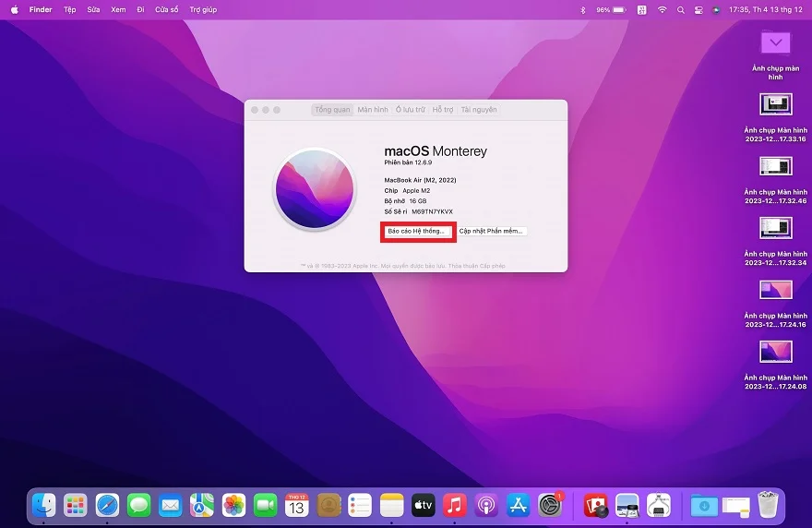Open Spotlight search in menu bar
Image resolution: width=812 pixels, height=528 pixels.
pyautogui.click(x=680, y=10)
